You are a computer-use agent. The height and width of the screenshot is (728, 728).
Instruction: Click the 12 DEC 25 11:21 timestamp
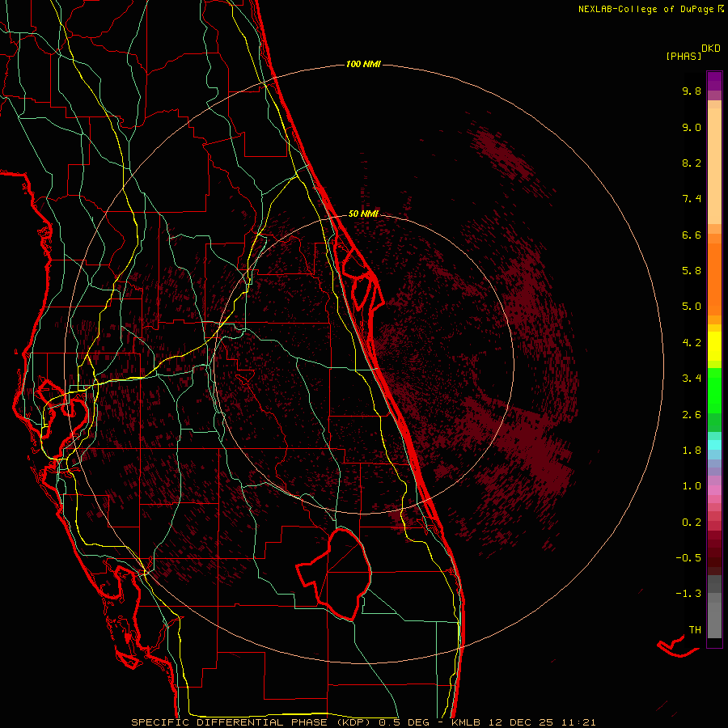[542, 722]
